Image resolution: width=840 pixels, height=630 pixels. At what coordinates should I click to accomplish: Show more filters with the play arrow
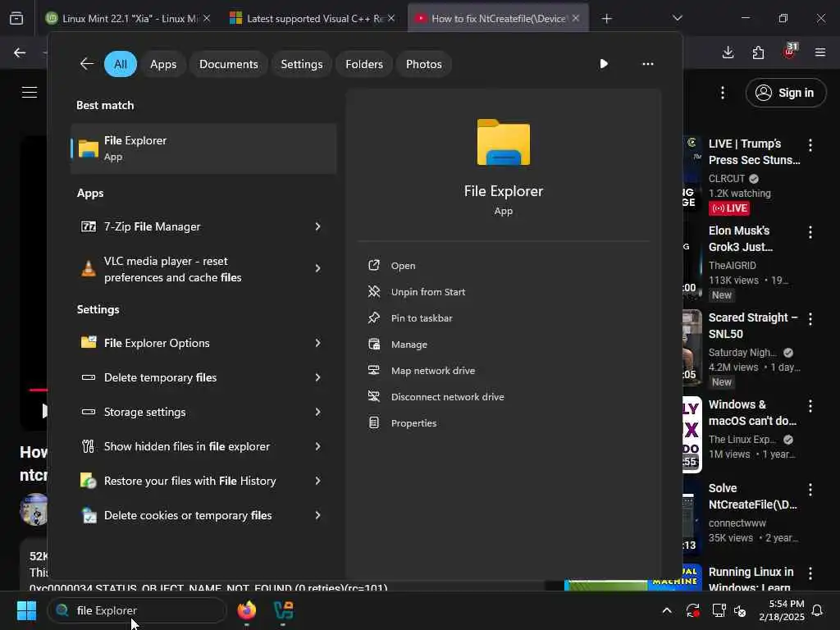604,64
